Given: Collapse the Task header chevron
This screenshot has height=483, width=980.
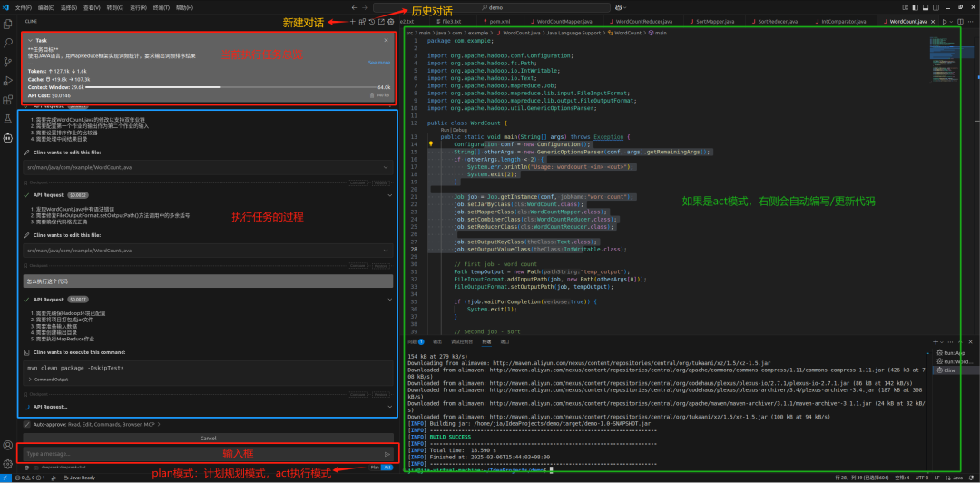Looking at the screenshot, I should click(x=30, y=40).
